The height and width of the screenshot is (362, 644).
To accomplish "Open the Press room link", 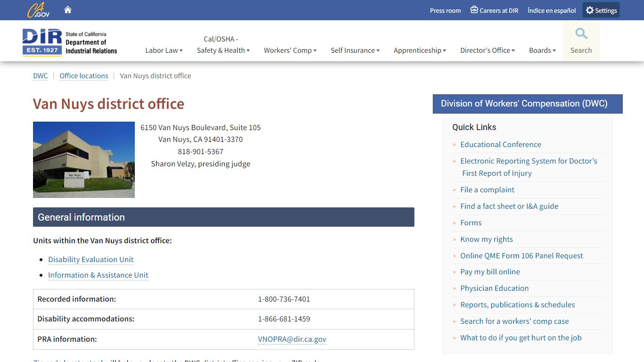I will click(x=445, y=10).
